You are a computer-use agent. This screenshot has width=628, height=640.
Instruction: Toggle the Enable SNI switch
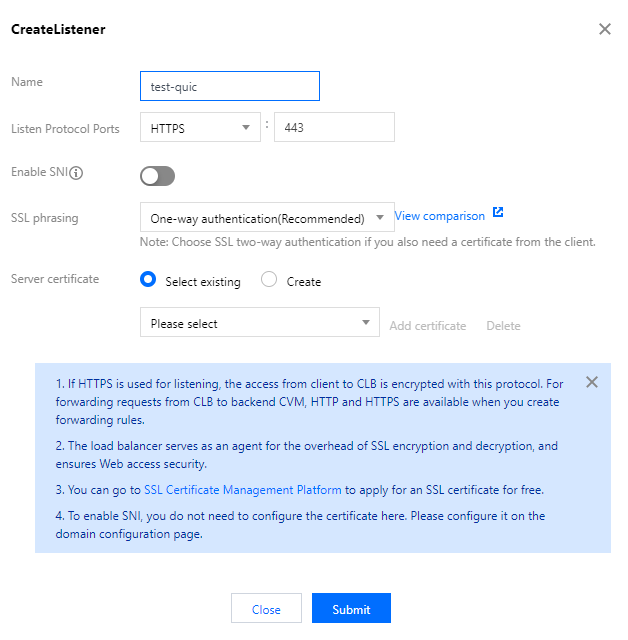158,176
